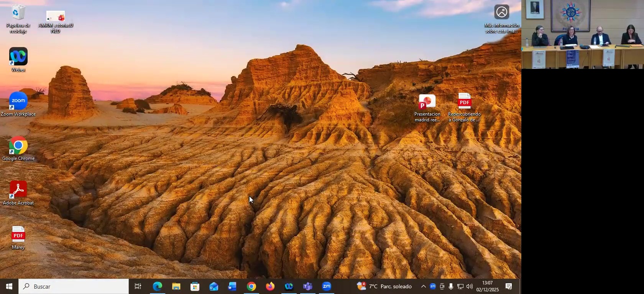644x294 pixels.
Task: Open the volume control in the tray
Action: coord(470,286)
